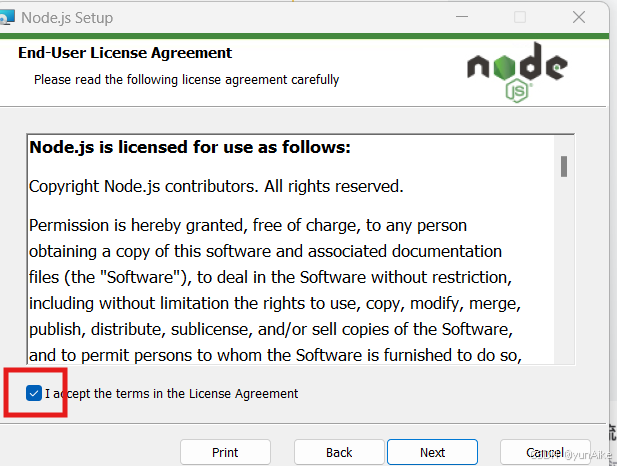Image resolution: width=617 pixels, height=466 pixels.
Task: Click the 'Node.js Setup' title bar text
Action: click(67, 18)
